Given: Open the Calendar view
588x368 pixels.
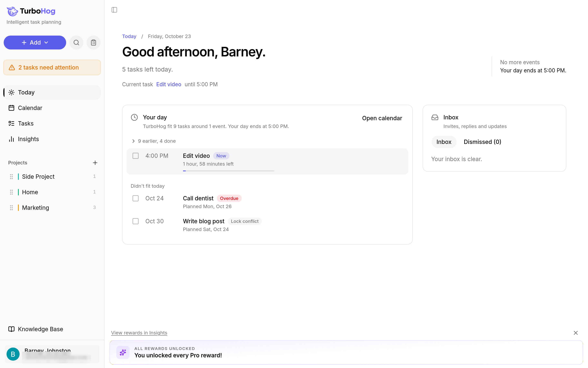Looking at the screenshot, I should coord(52,108).
